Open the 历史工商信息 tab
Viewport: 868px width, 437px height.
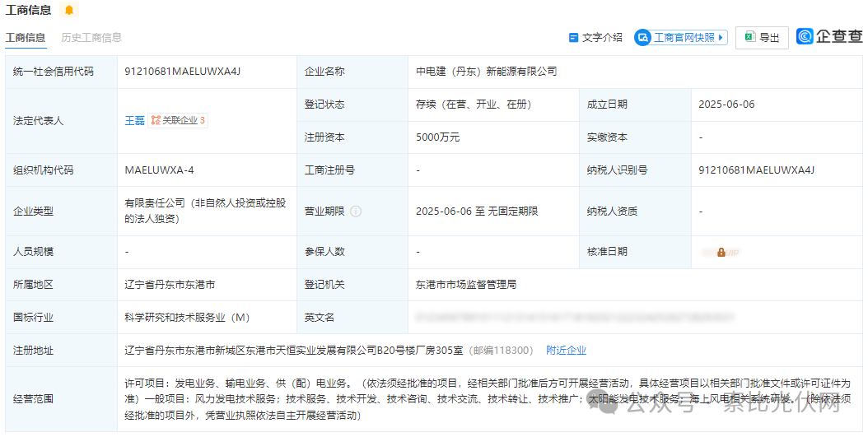tap(91, 38)
